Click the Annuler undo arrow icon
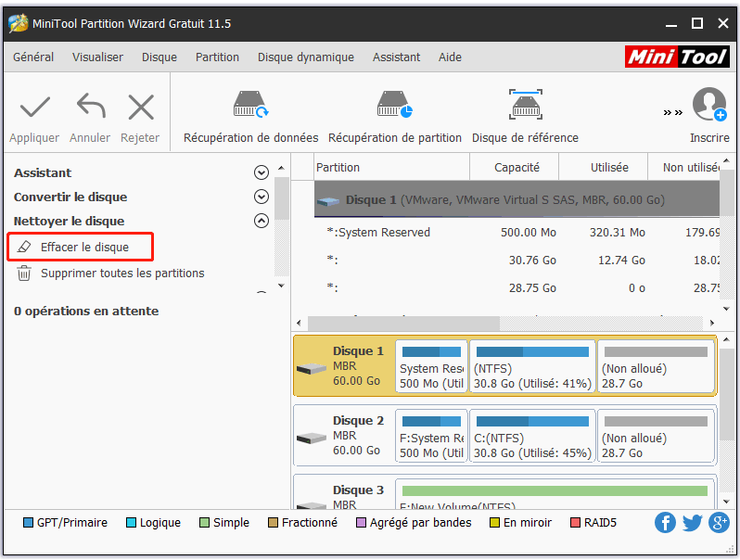The image size is (740, 560). pos(91,106)
